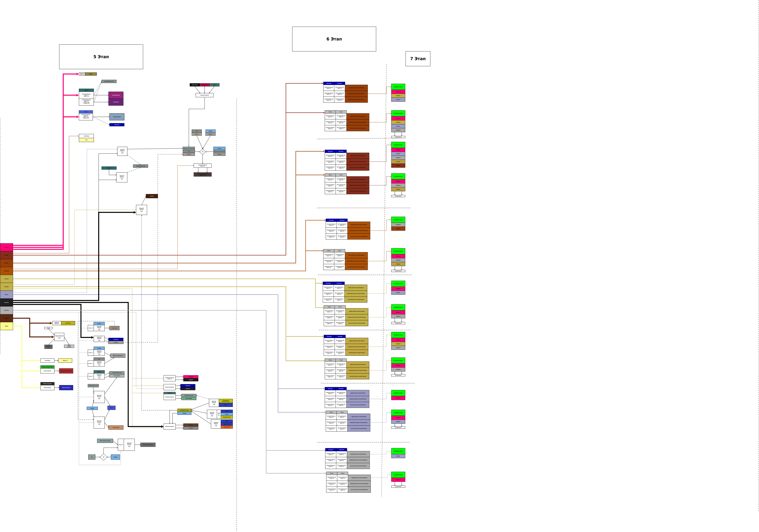759x532 pixels.
Task: Select the orange Butadiene source block
Action: tap(7, 271)
